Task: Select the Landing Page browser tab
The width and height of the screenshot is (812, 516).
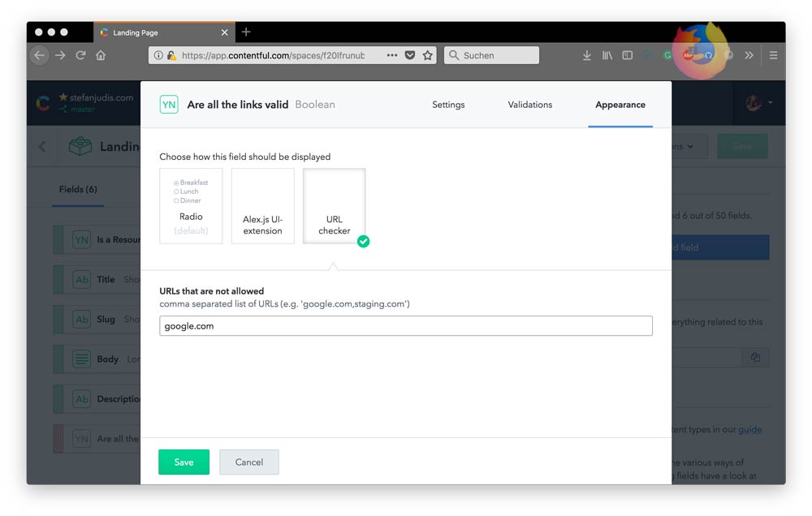Action: click(x=164, y=32)
